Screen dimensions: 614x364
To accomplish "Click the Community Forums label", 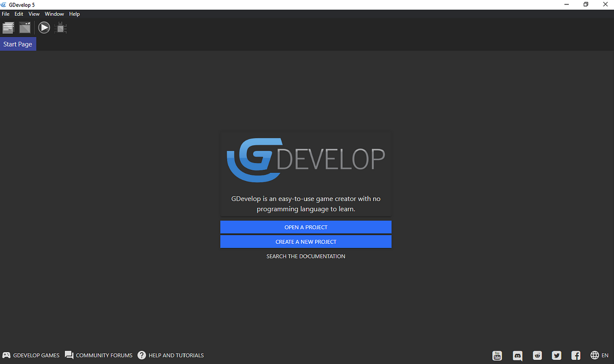I will (x=104, y=355).
